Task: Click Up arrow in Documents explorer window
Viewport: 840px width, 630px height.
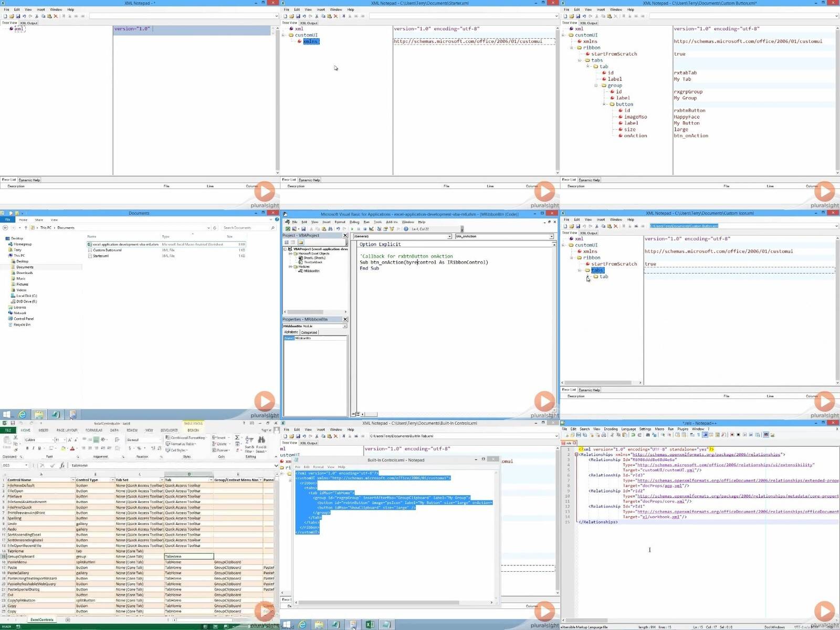Action: click(26, 228)
